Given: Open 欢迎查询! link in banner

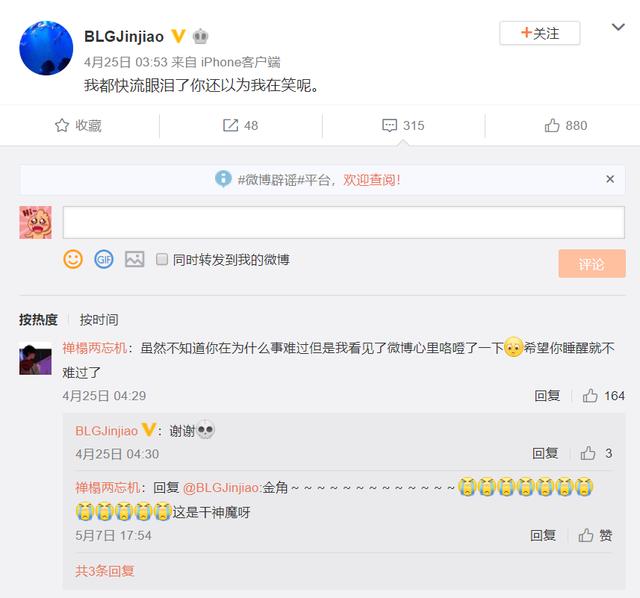Looking at the screenshot, I should [x=371, y=180].
